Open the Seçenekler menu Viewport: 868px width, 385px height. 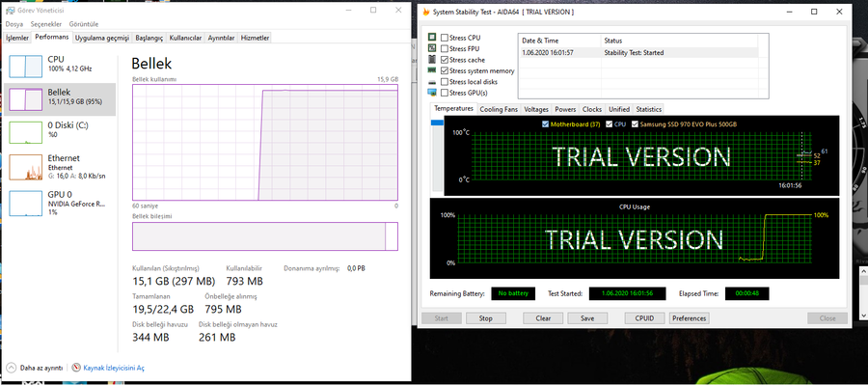pos(46,24)
